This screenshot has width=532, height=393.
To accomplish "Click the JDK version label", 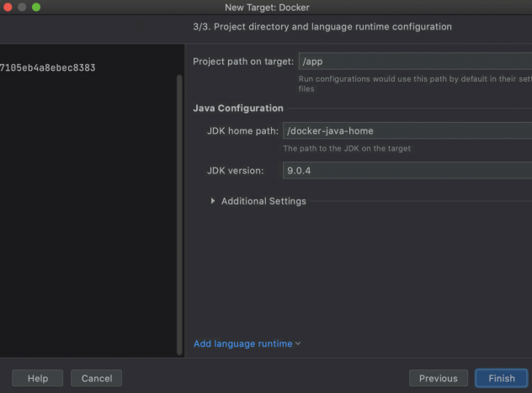I will click(x=235, y=171).
